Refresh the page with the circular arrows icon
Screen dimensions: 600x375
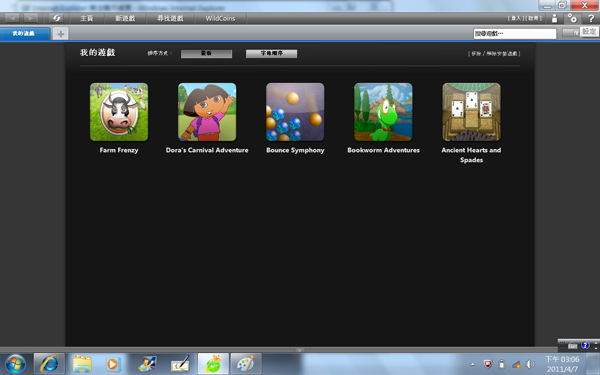point(56,18)
